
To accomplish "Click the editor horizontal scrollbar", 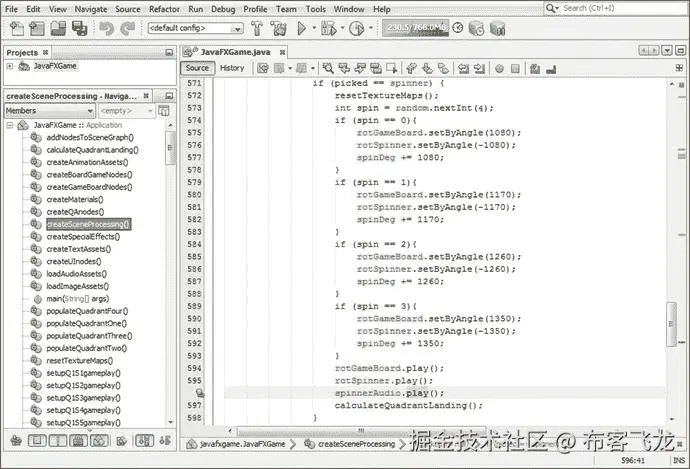I will pyautogui.click(x=362, y=430).
